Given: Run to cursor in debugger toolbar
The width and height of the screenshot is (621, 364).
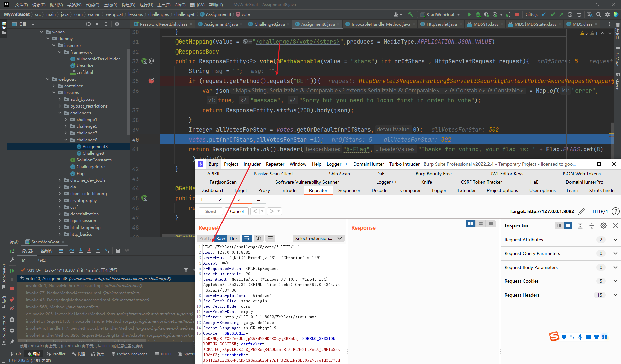Looking at the screenshot, I should (x=107, y=251).
